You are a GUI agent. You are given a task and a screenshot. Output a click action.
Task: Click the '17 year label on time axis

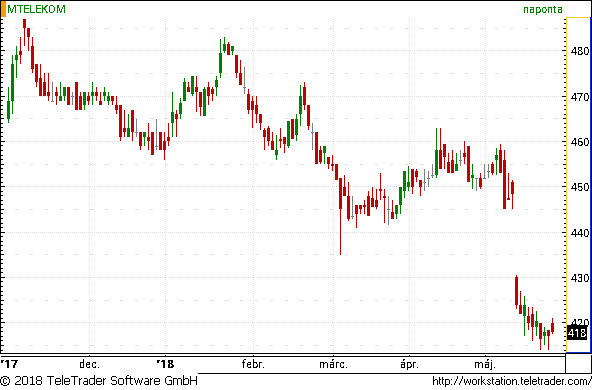click(x=9, y=364)
